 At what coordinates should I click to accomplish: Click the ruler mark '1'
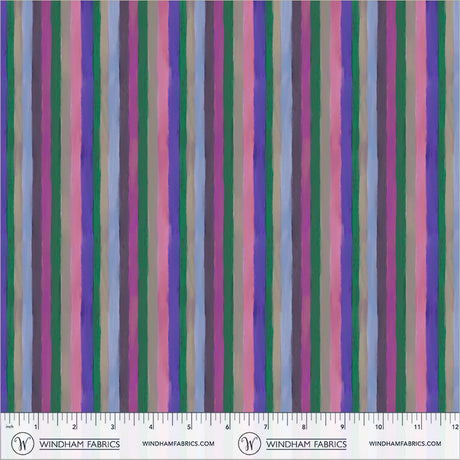point(35,427)
